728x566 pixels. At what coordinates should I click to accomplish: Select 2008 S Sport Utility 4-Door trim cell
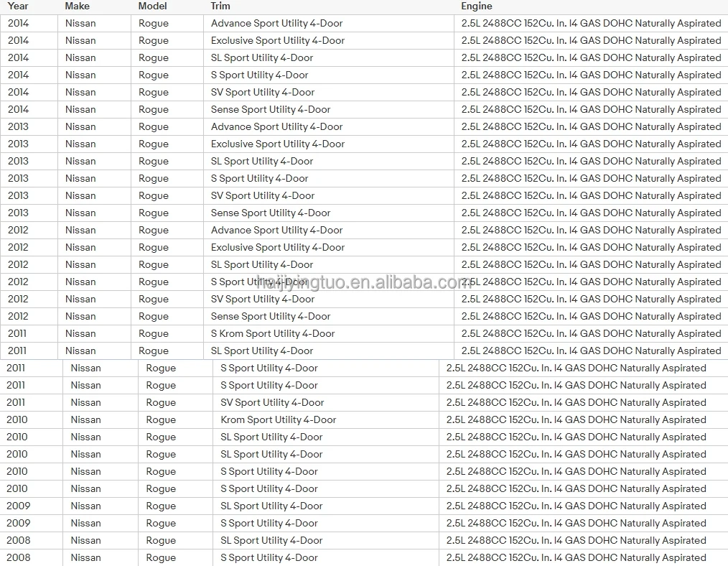pyautogui.click(x=326, y=557)
